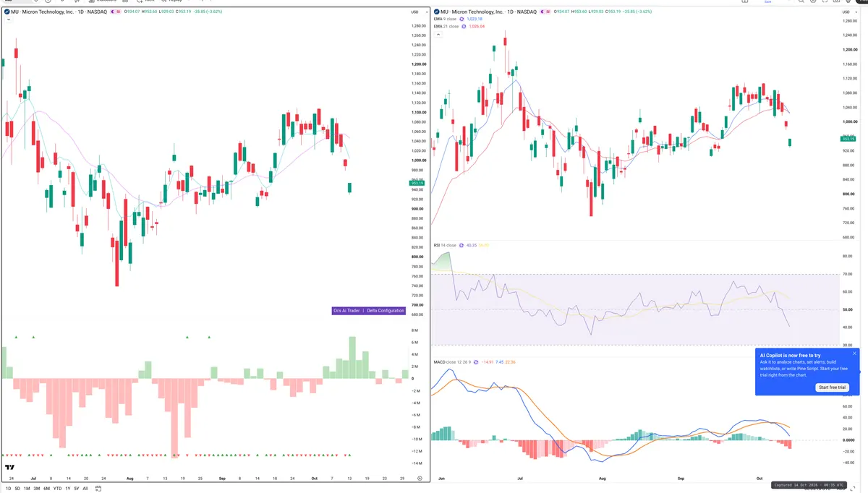Close the AI Copilot promo popup

854,353
